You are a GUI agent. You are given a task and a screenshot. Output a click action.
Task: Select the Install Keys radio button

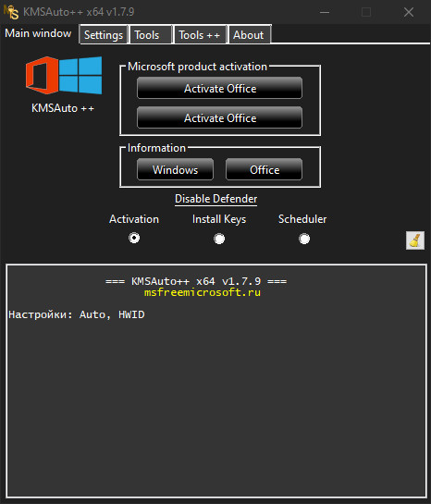pos(219,239)
